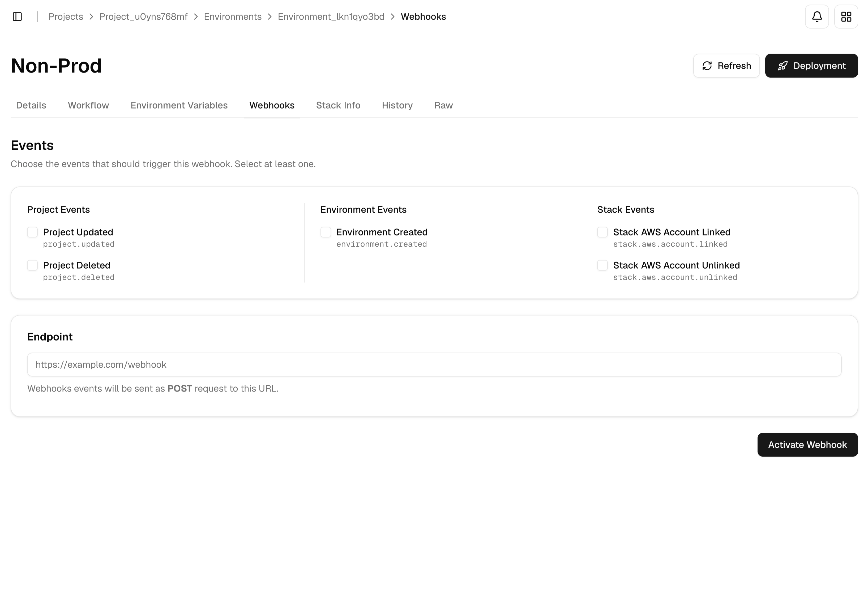This screenshot has height=589, width=868.
Task: Open the Stack Info tab
Action: [x=338, y=105]
